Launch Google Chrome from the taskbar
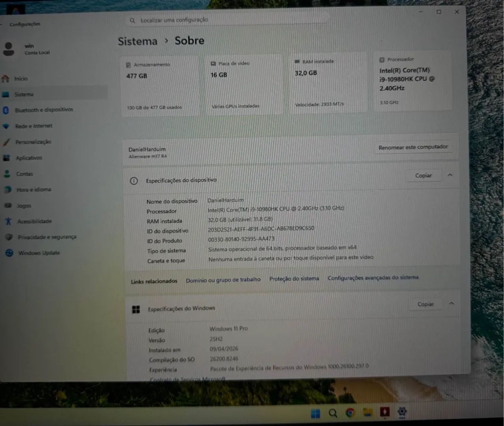Screen dimensions: 504x426 tap(350, 413)
